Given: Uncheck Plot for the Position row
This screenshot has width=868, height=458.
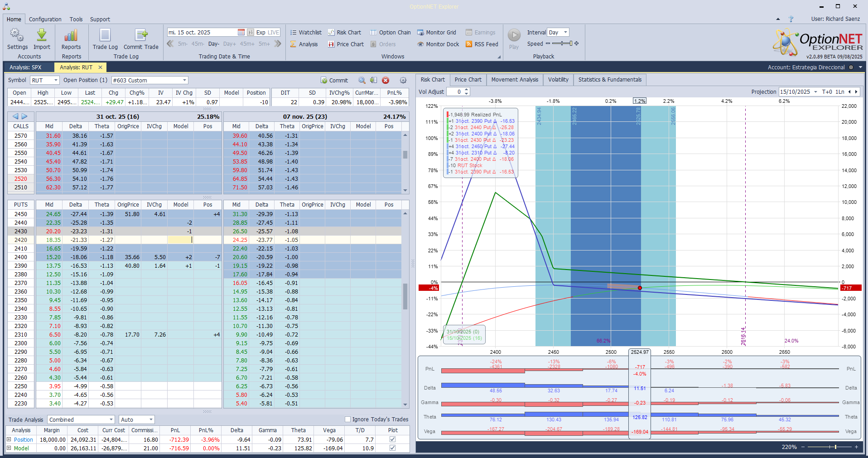Looking at the screenshot, I should tap(392, 439).
